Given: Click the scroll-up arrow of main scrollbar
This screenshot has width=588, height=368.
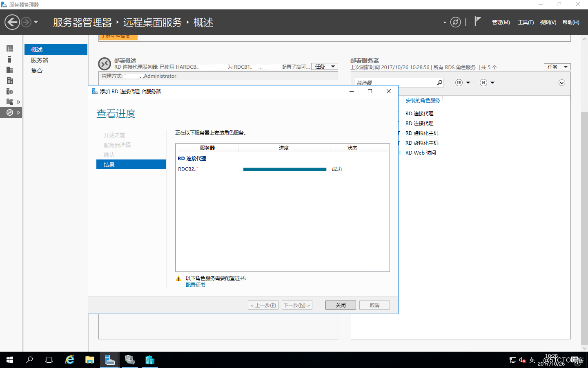Looking at the screenshot, I should pos(584,39).
